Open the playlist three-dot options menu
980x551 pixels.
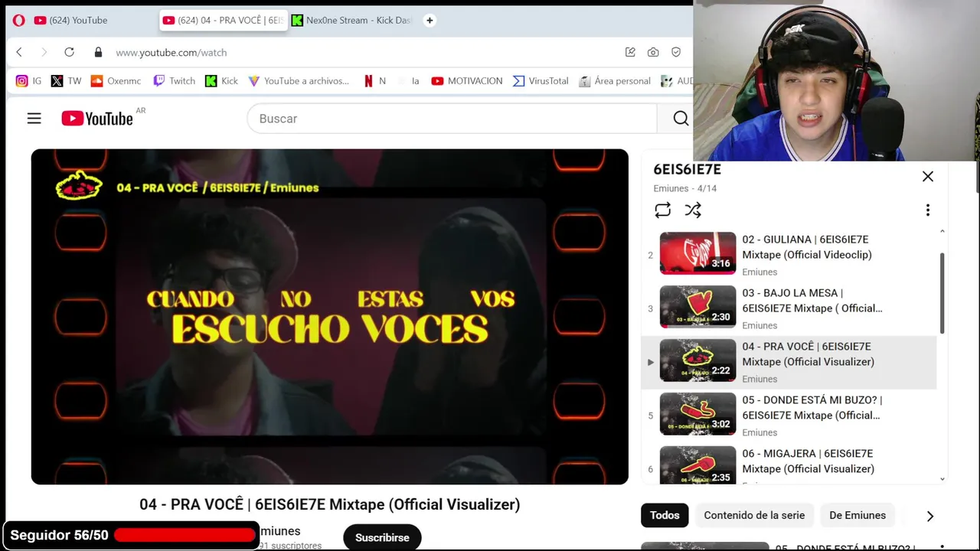click(928, 210)
